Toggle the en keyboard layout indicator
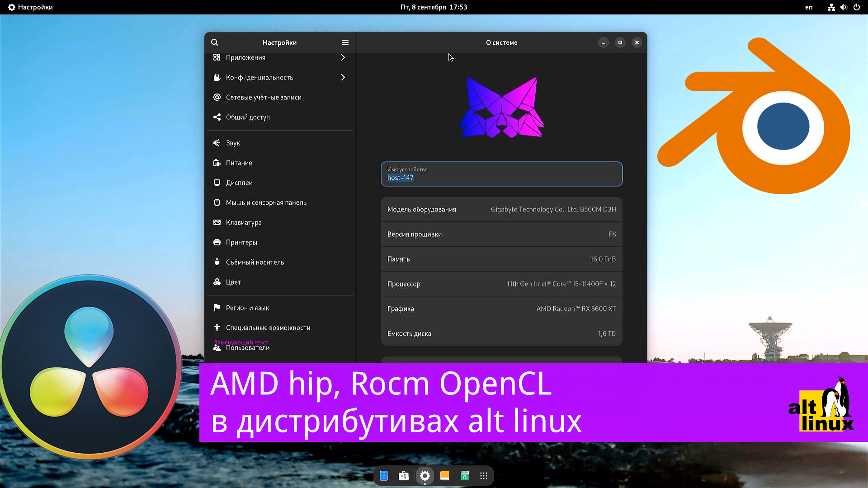Screen dimensions: 868x488 click(809, 7)
